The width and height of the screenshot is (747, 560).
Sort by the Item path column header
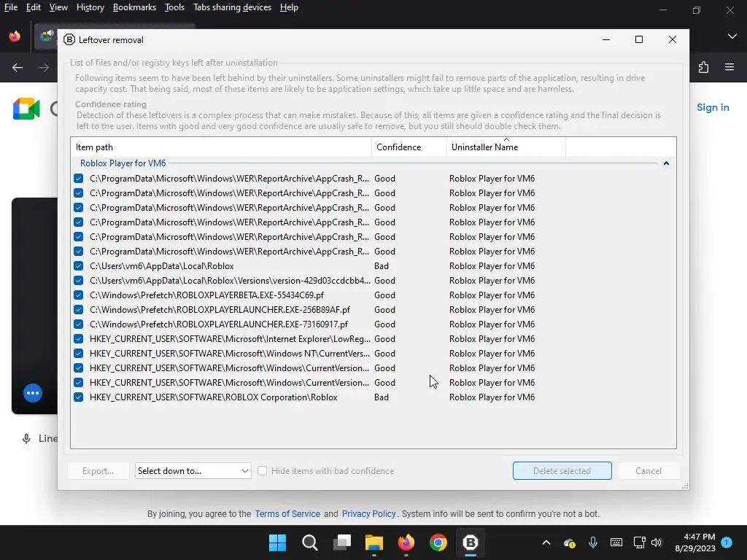(x=221, y=147)
